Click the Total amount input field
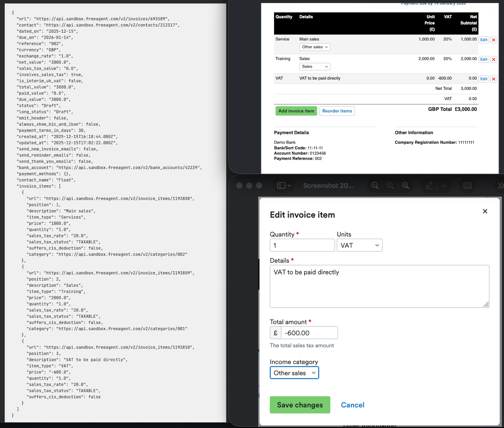Screen dimensions: 504x428 point(309,333)
